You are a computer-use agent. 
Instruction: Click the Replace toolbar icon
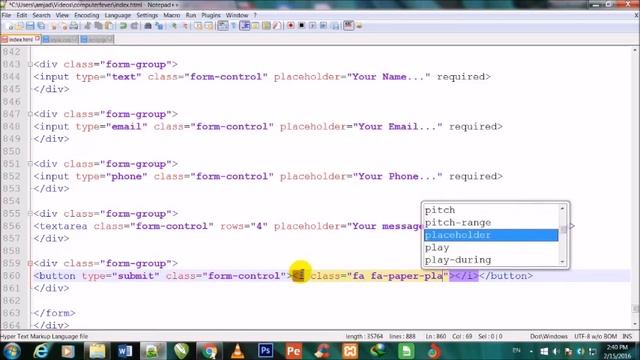[159, 26]
